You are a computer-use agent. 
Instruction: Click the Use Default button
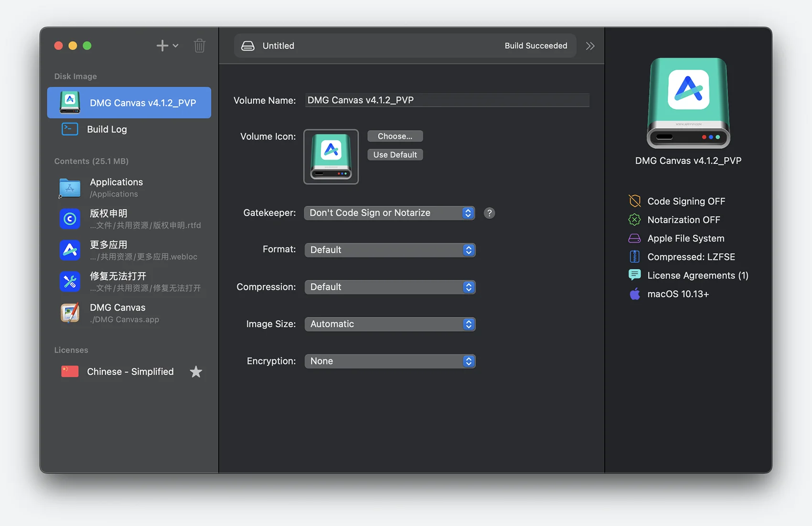pyautogui.click(x=395, y=155)
